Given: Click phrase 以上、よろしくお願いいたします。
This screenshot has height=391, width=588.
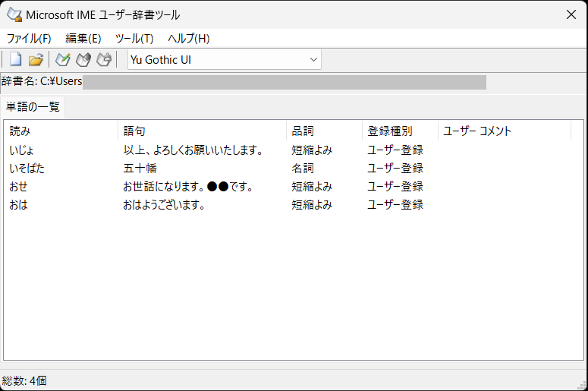Looking at the screenshot, I should coord(193,150).
